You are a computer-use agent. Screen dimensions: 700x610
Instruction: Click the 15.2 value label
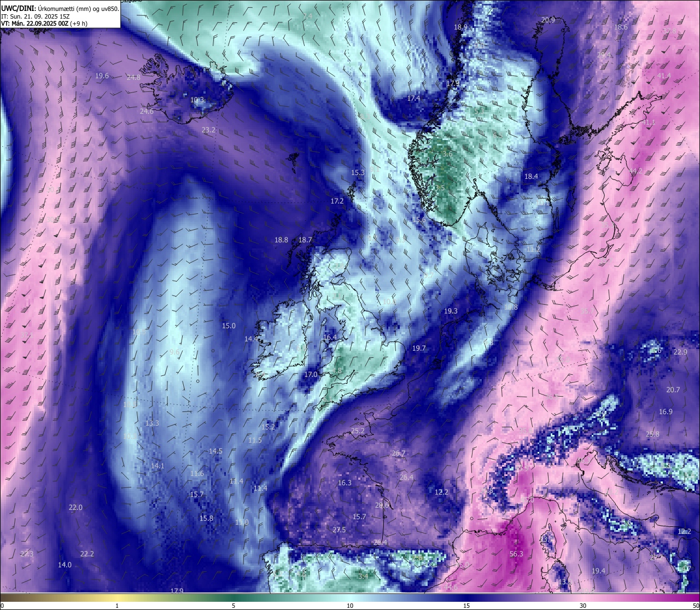point(268,427)
